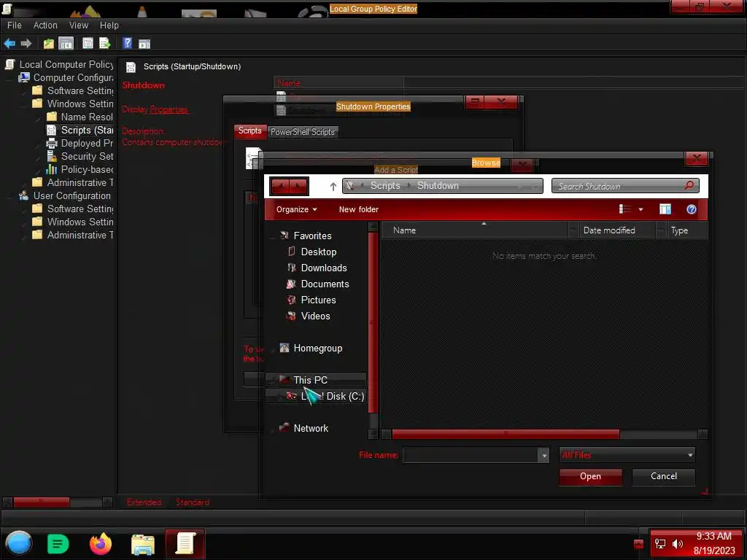Open the Organize dropdown menu
This screenshot has height=560, width=747.
(x=296, y=209)
